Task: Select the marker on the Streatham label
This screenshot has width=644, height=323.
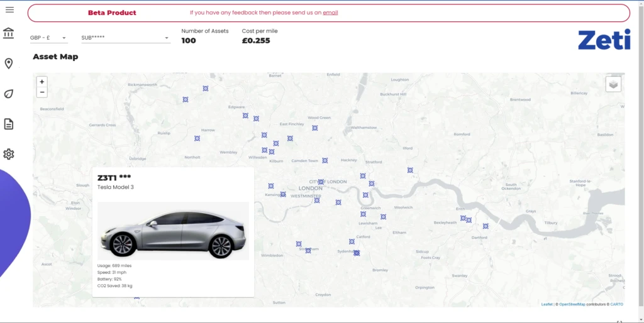Action: coord(308,250)
